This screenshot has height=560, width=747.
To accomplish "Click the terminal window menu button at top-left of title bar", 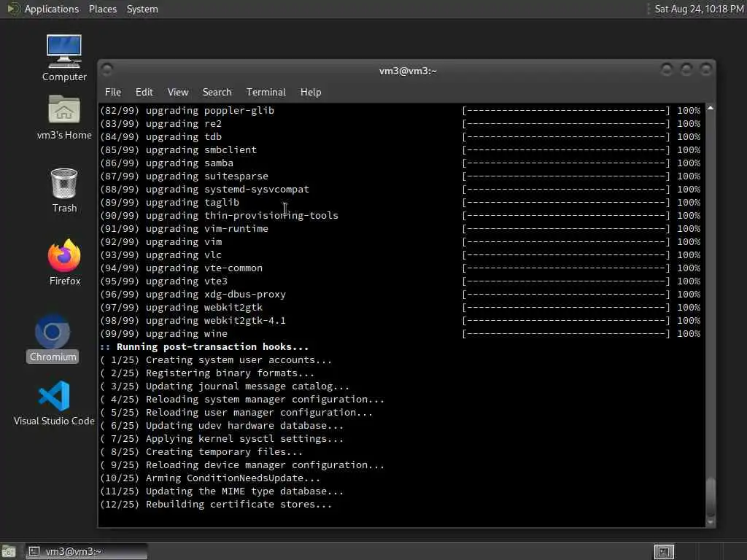I will (107, 70).
